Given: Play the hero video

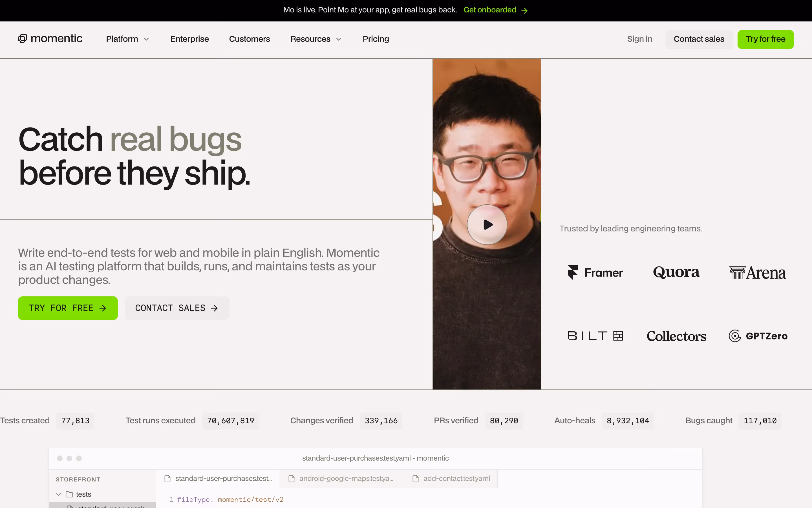Looking at the screenshot, I should (x=487, y=224).
